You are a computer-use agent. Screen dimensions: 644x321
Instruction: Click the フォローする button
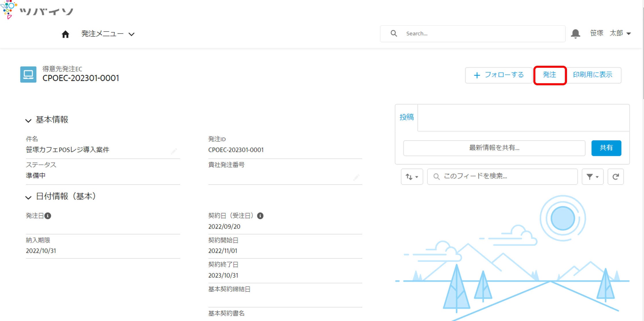[499, 75]
